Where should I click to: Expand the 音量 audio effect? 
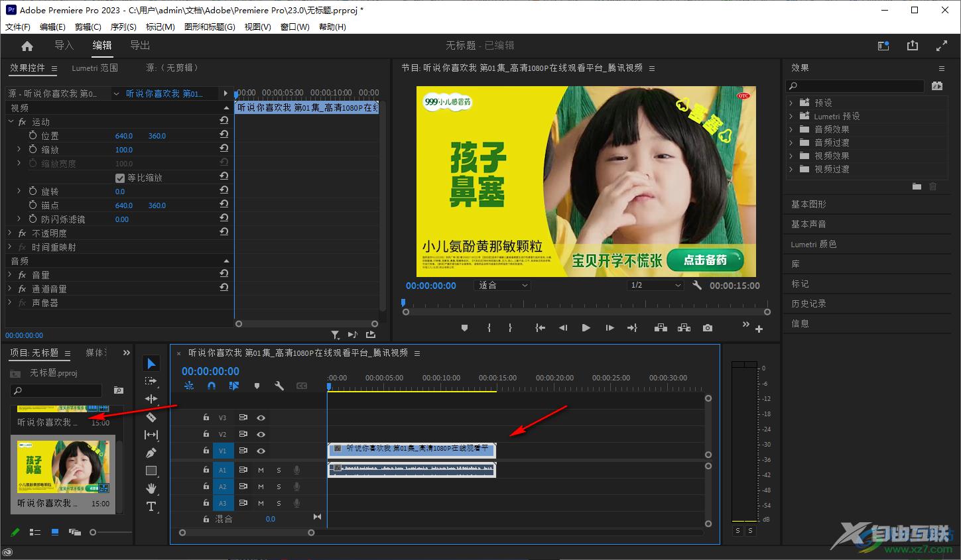click(11, 275)
